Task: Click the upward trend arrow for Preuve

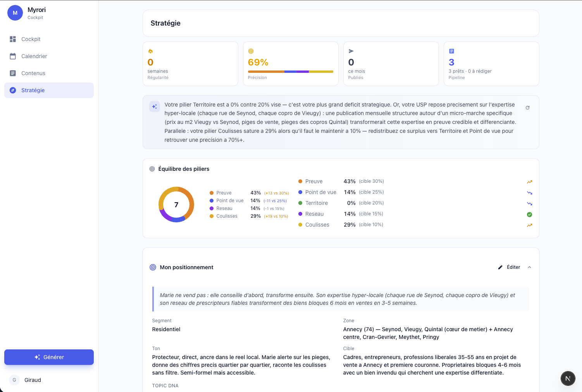Action: [529, 182]
